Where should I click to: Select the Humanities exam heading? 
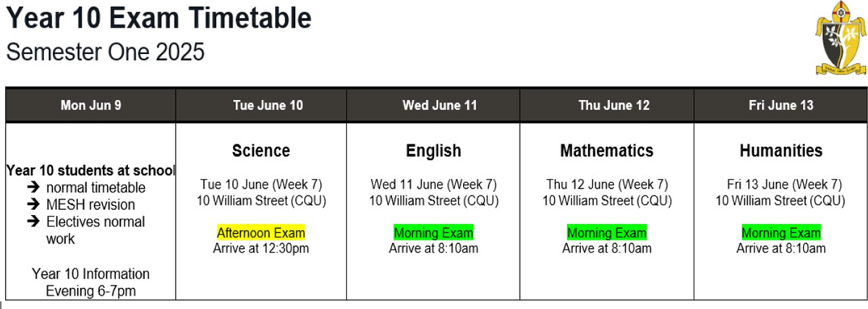coord(780,151)
